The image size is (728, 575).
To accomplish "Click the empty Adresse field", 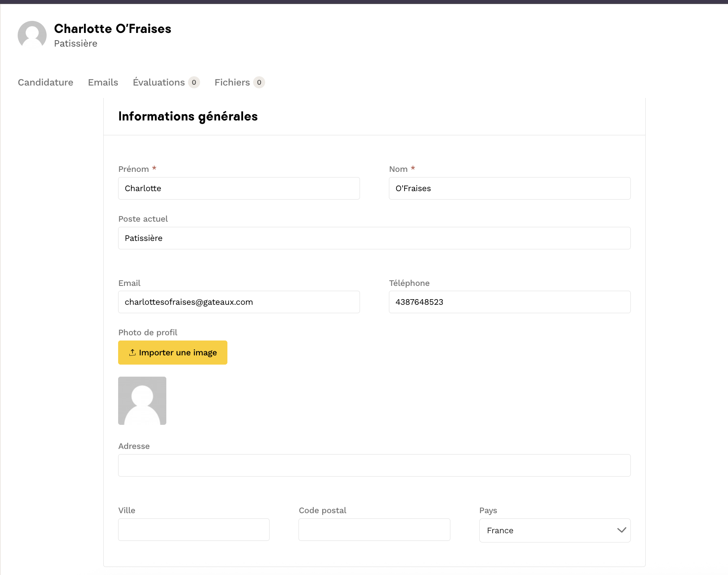I will (374, 465).
